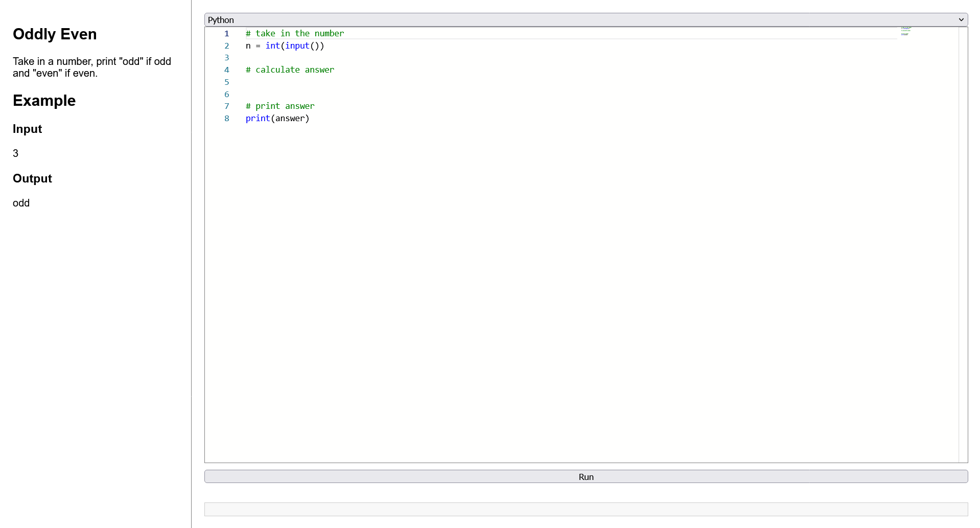Click line number 6 in the gutter

(227, 94)
